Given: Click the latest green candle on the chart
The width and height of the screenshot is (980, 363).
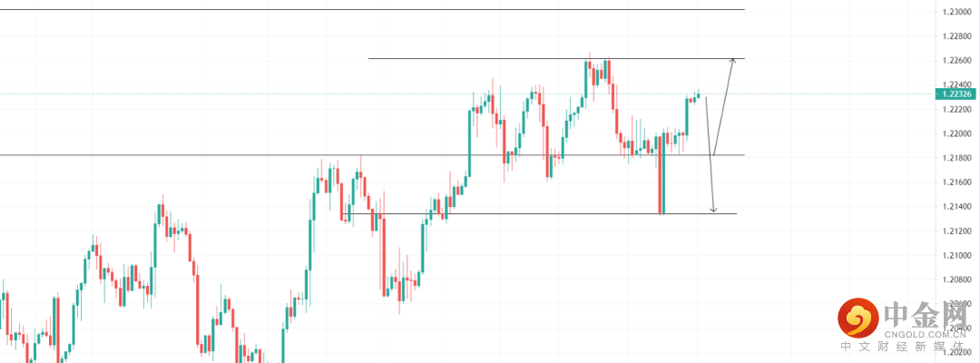Looking at the screenshot, I should (698, 94).
